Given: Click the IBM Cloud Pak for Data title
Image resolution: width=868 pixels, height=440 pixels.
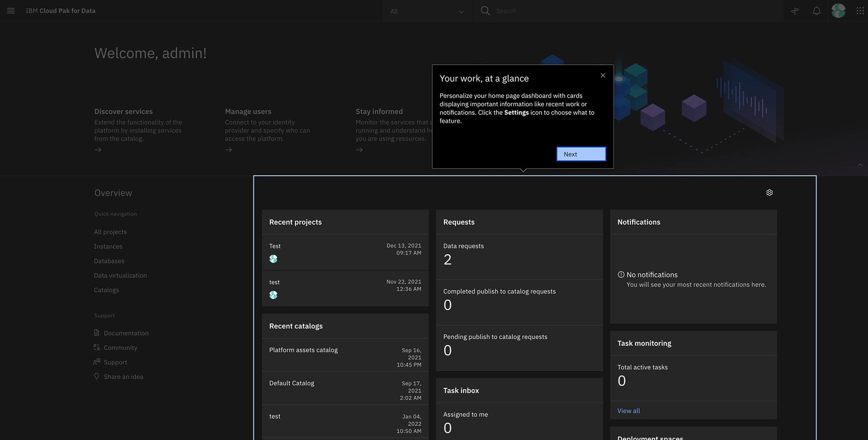Looking at the screenshot, I should coord(61,11).
